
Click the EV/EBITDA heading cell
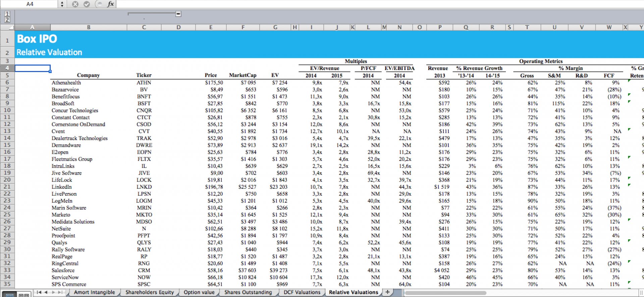coord(399,68)
